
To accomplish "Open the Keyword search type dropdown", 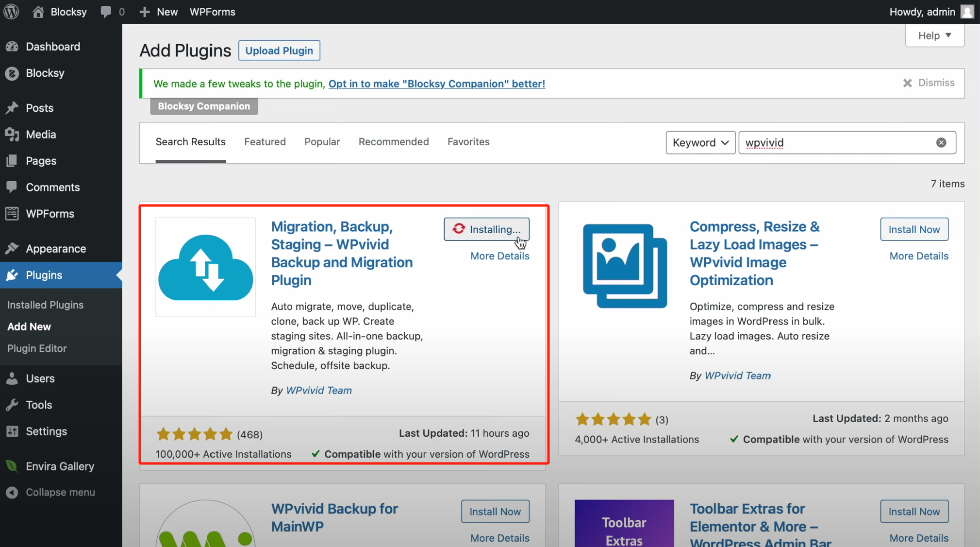I will click(x=700, y=142).
